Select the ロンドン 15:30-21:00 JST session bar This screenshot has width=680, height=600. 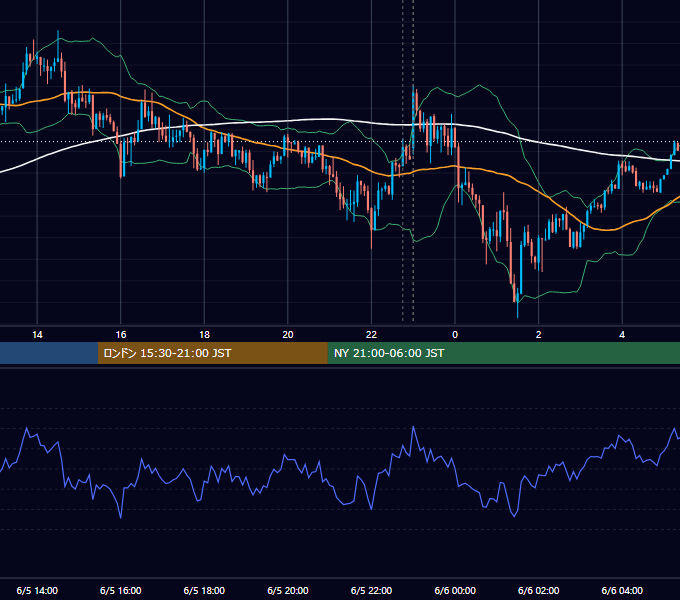pyautogui.click(x=212, y=353)
